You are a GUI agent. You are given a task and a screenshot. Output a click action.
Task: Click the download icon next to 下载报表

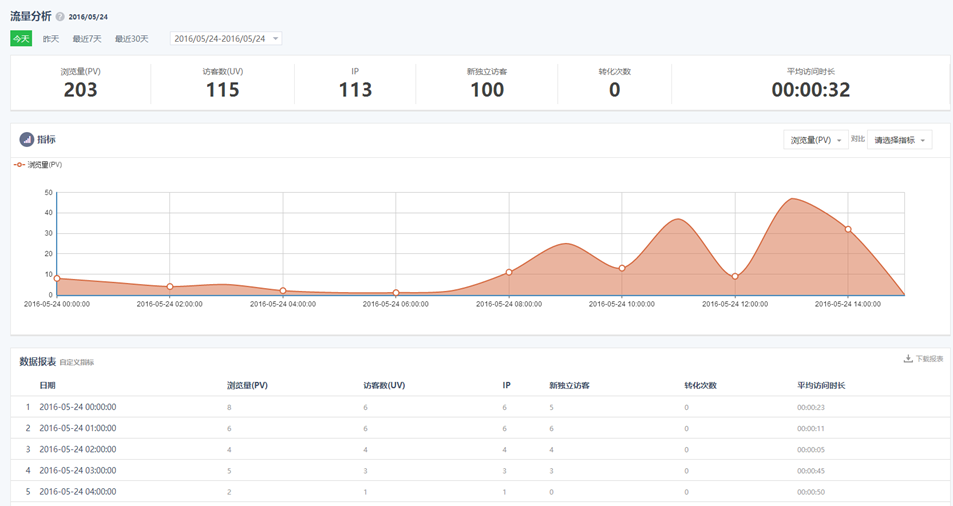click(907, 359)
